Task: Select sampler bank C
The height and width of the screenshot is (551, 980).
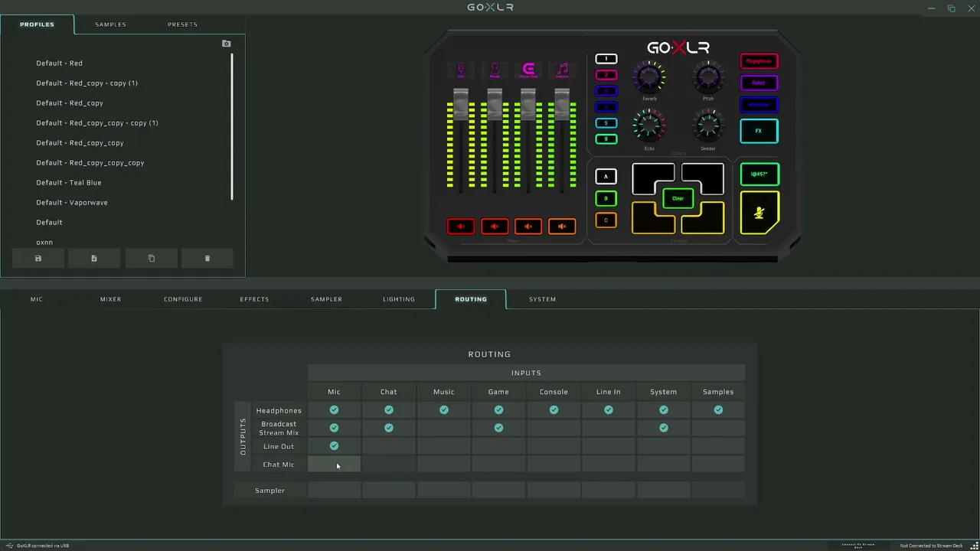Action: pos(606,220)
